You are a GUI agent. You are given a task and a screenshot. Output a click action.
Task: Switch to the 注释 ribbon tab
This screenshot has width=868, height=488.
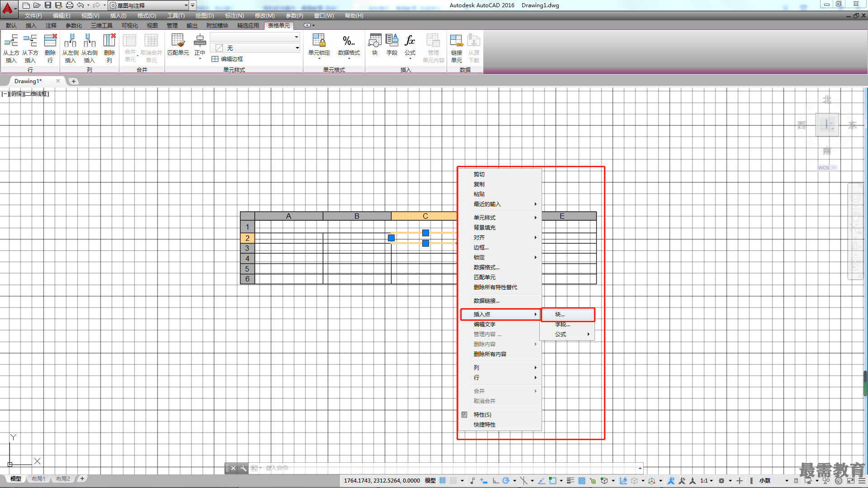pos(51,26)
